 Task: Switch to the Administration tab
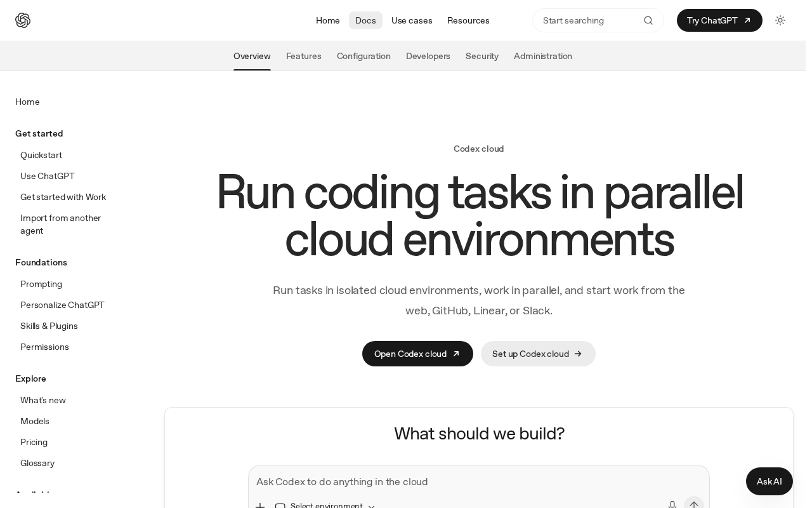click(543, 56)
